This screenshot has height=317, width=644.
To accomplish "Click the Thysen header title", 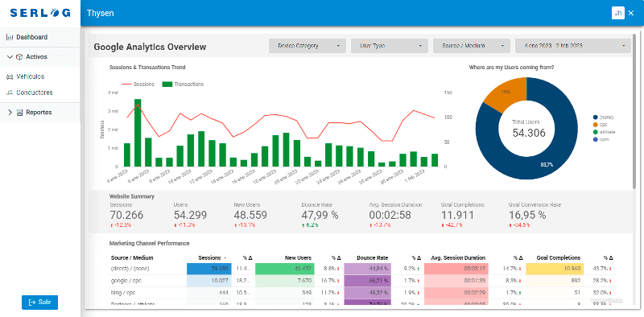I will (100, 13).
